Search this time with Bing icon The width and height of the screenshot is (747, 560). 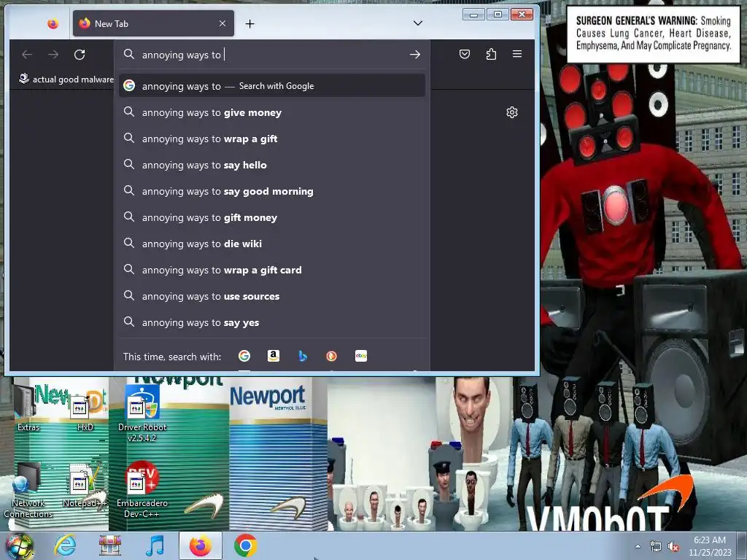[x=303, y=356]
